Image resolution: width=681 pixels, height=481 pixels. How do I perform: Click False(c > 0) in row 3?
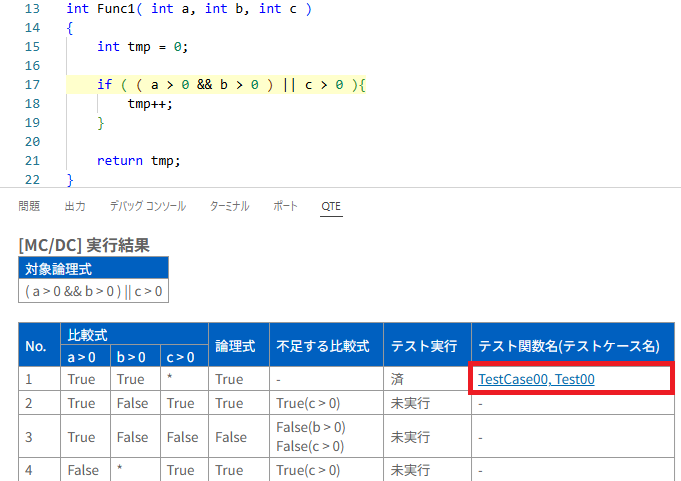pyautogui.click(x=310, y=446)
